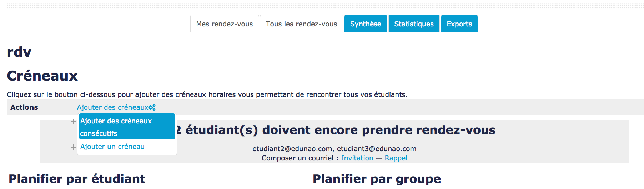Click the plus icon beside Ajouter des créneaux consécutifs
Image resolution: width=644 pixels, height=189 pixels.
(74, 122)
